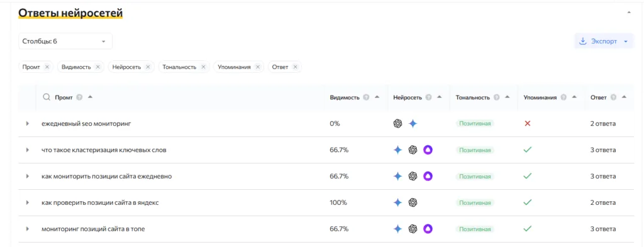This screenshot has width=644, height=247.
Task: Click green checkmark in мониторинг позиций в топе row
Action: (x=528, y=229)
